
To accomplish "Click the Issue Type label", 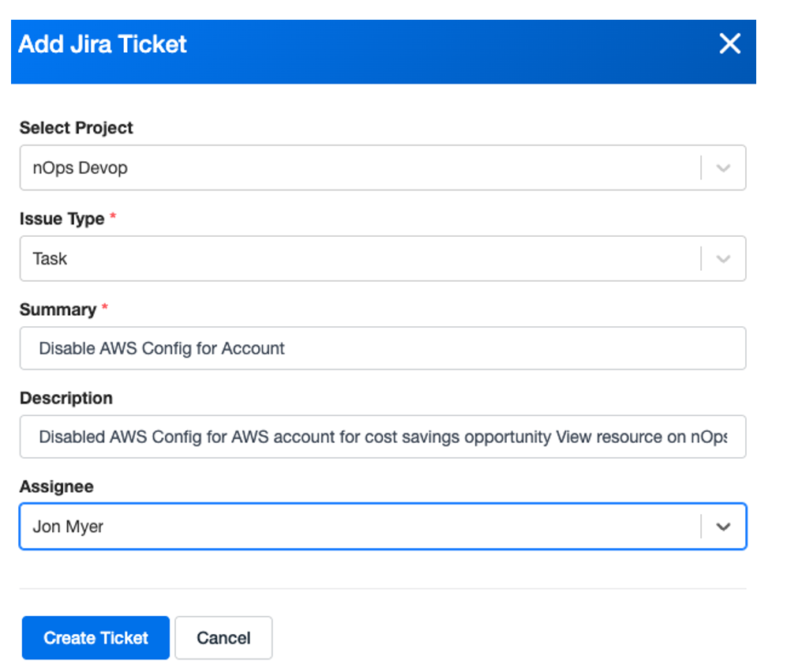I will [x=62, y=219].
